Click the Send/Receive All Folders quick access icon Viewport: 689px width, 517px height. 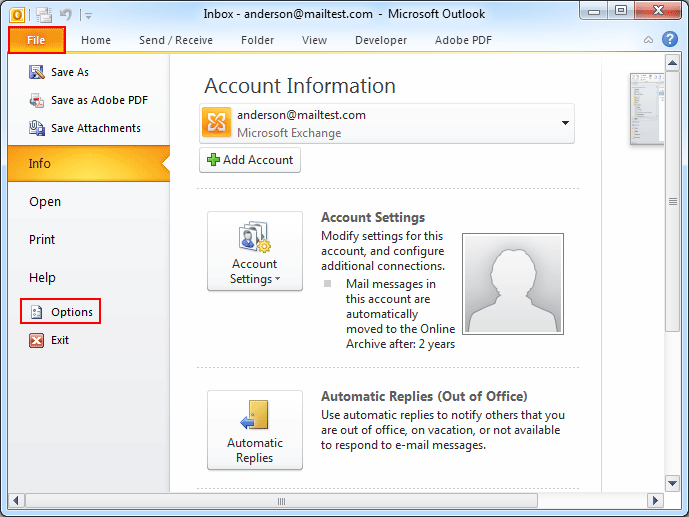pos(44,15)
